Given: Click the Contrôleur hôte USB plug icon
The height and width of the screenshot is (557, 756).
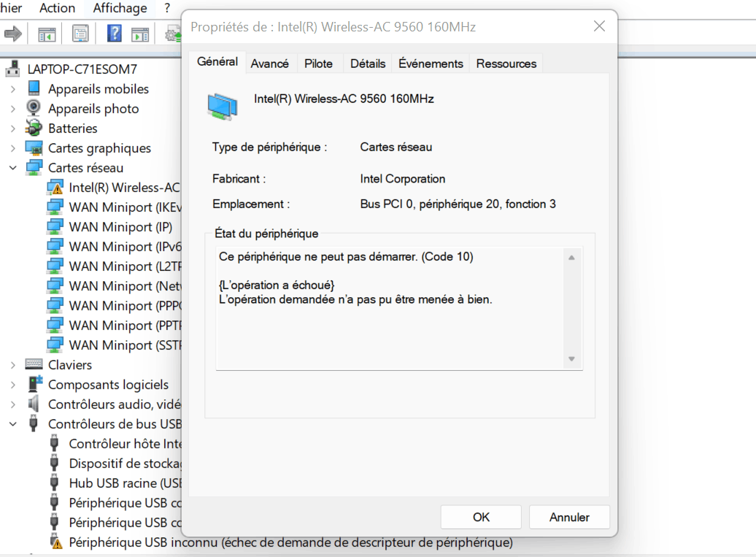Looking at the screenshot, I should [54, 442].
